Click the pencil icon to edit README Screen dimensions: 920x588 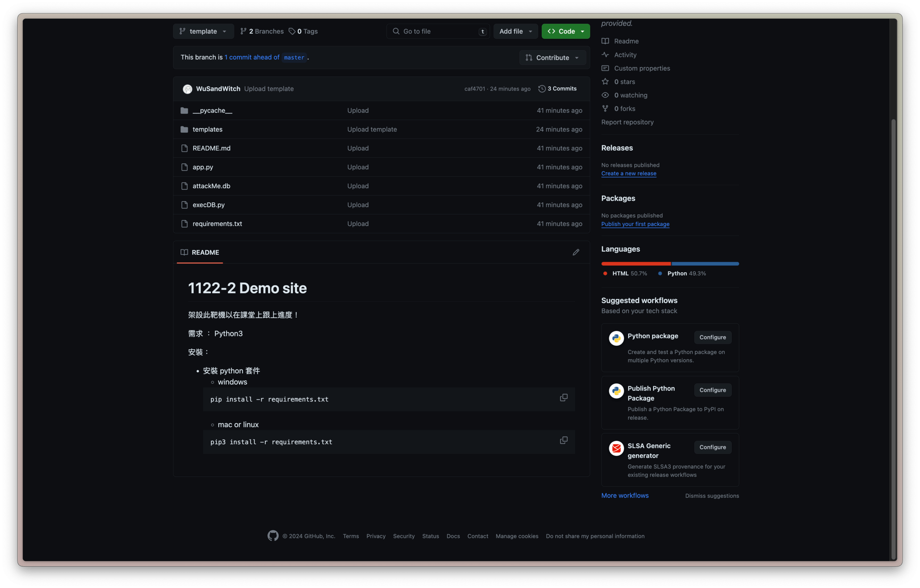(576, 252)
